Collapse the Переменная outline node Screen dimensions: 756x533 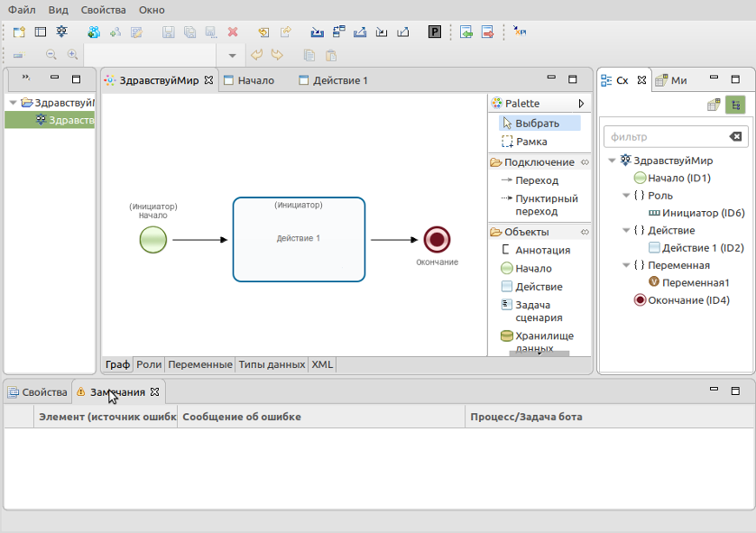click(626, 265)
